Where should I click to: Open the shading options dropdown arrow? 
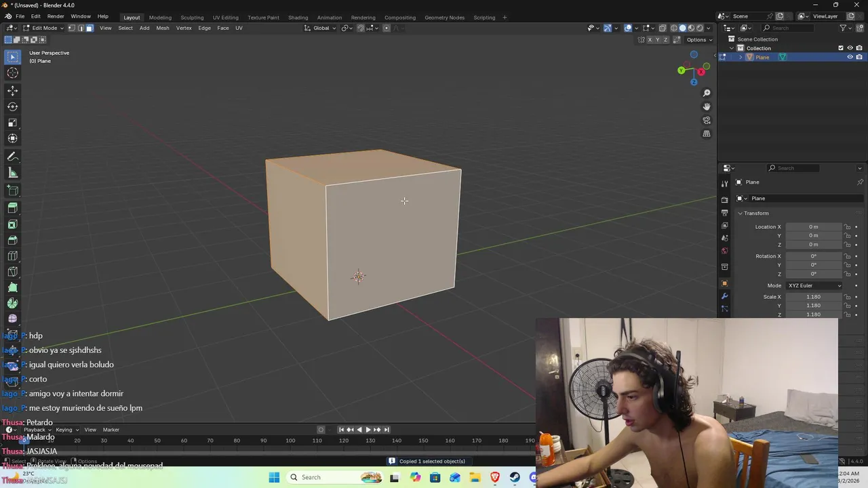[x=709, y=28]
